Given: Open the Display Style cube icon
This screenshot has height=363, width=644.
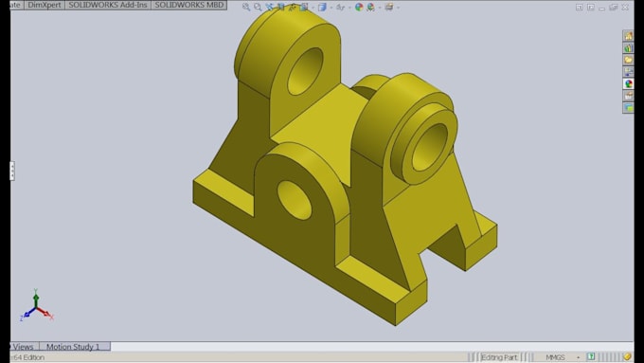Looking at the screenshot, I should point(322,7).
